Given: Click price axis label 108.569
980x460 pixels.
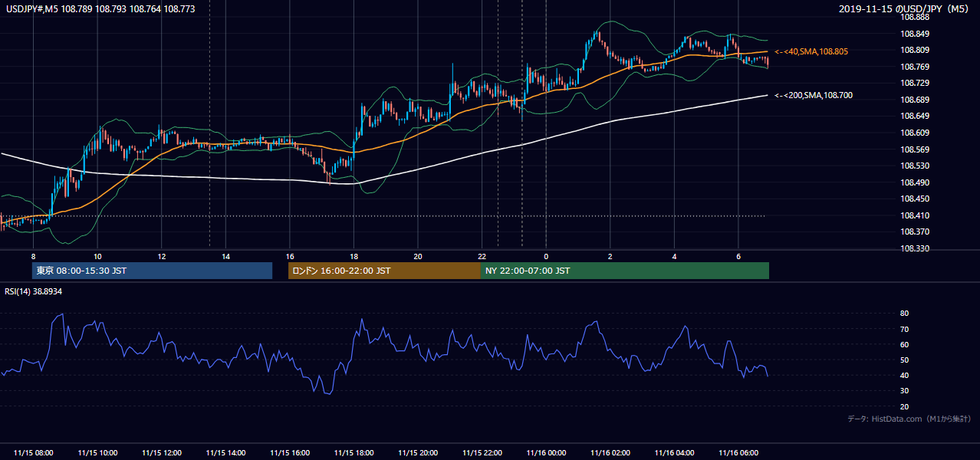Looking at the screenshot, I should click(915, 149).
